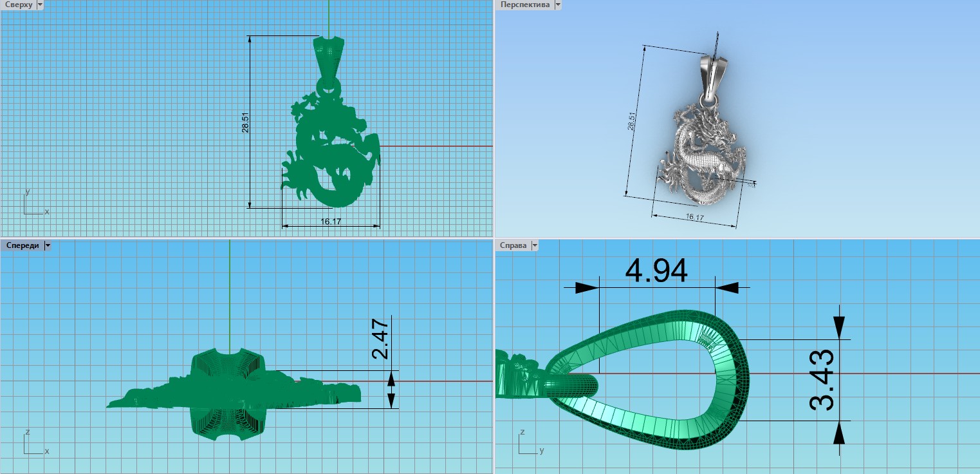The image size is (980, 474).
Task: Select the 16.17 dimension in the top view
Action: tap(330, 222)
